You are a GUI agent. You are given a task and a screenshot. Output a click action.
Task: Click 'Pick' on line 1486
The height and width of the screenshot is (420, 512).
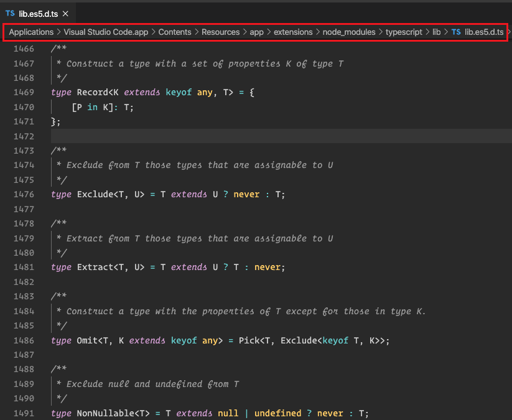(249, 340)
